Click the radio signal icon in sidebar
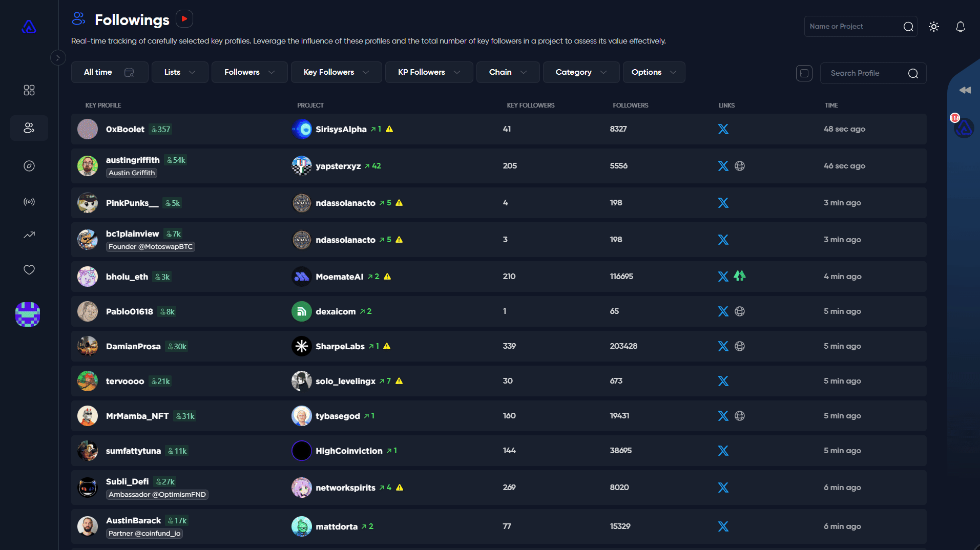Image resolution: width=980 pixels, height=550 pixels. pyautogui.click(x=29, y=202)
